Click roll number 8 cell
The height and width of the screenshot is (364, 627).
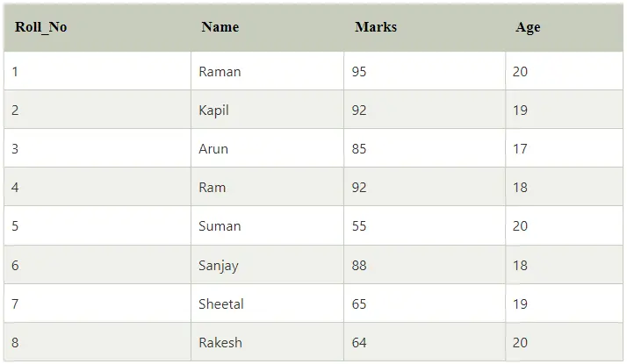tap(97, 342)
